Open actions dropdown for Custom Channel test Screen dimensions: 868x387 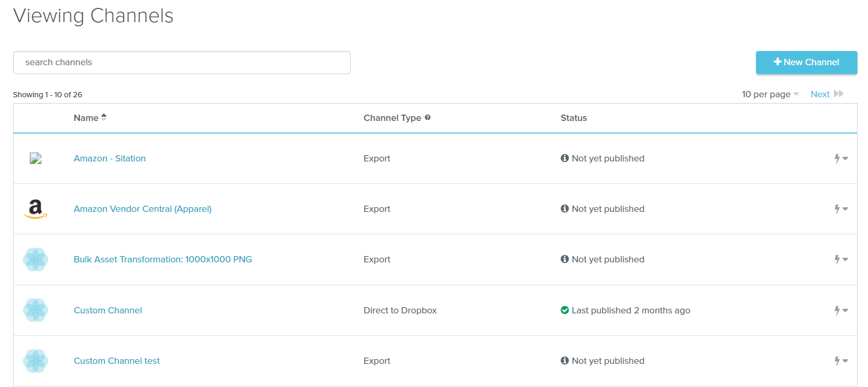pyautogui.click(x=841, y=361)
